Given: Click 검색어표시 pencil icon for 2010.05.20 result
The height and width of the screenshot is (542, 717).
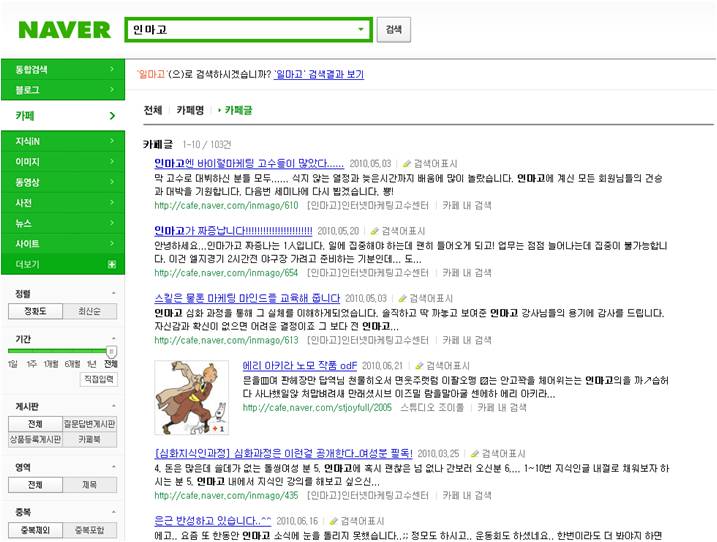Looking at the screenshot, I should pyautogui.click(x=375, y=231).
